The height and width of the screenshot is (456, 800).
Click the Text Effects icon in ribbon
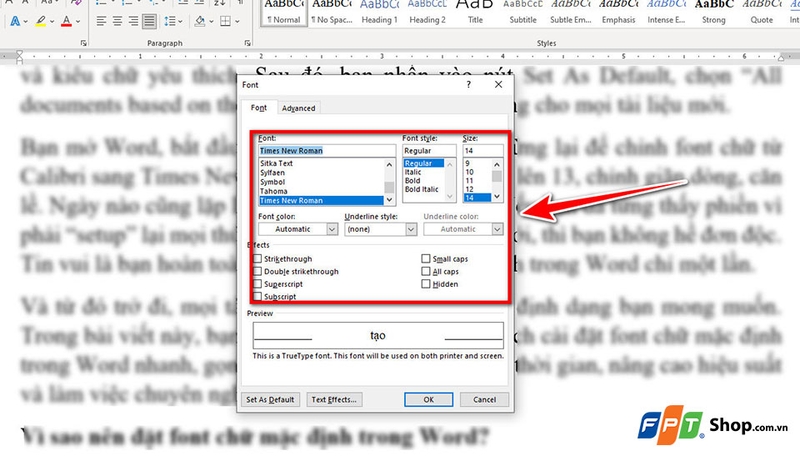point(15,21)
